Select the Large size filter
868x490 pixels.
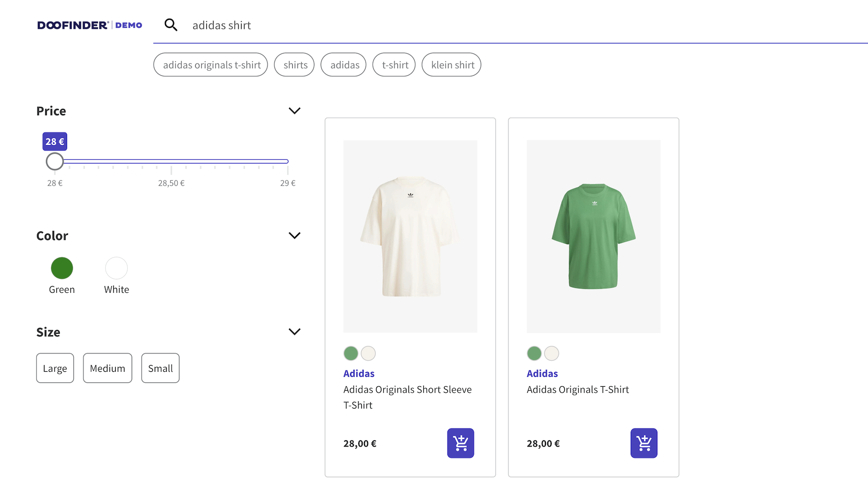tap(55, 368)
